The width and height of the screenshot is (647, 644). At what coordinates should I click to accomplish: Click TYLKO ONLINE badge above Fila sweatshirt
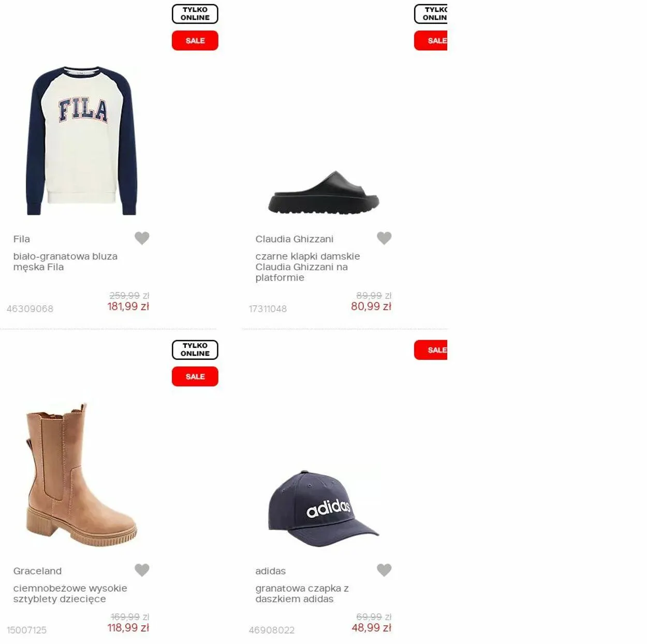195,14
